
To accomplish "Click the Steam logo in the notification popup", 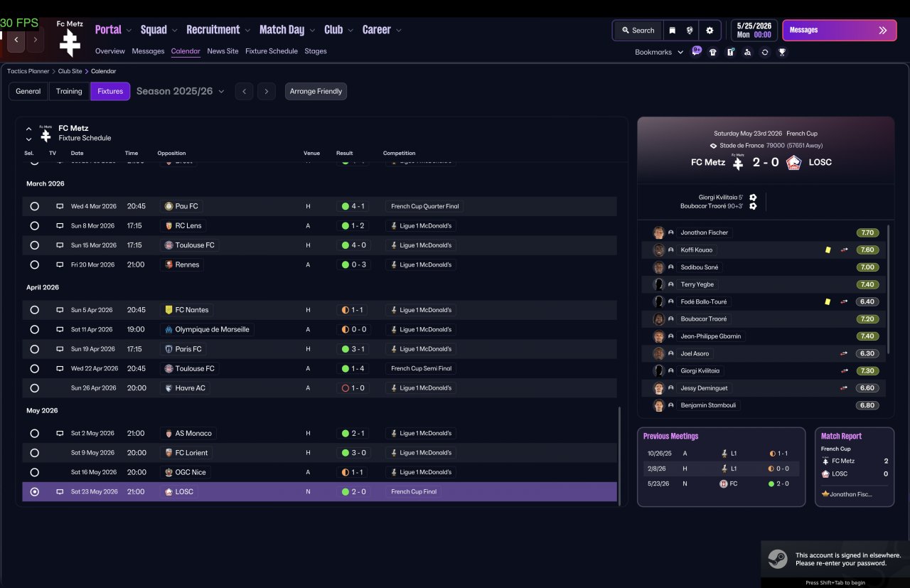I will pyautogui.click(x=777, y=559).
